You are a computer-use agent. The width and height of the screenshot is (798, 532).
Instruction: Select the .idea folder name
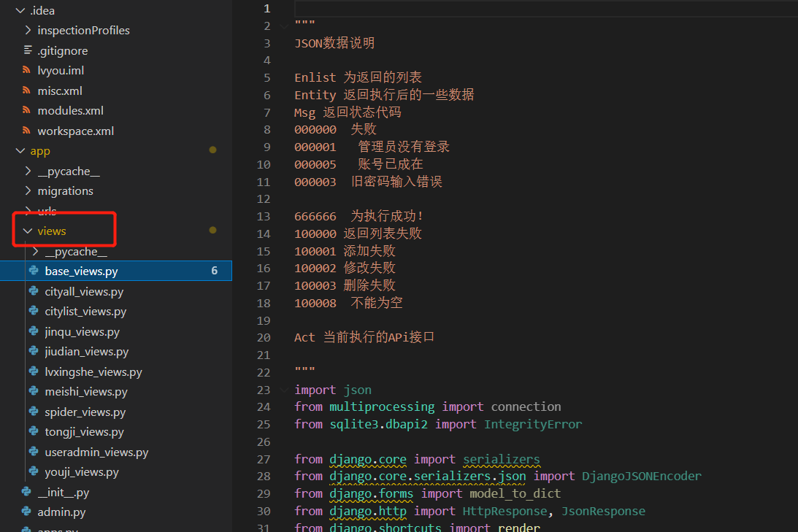point(42,11)
